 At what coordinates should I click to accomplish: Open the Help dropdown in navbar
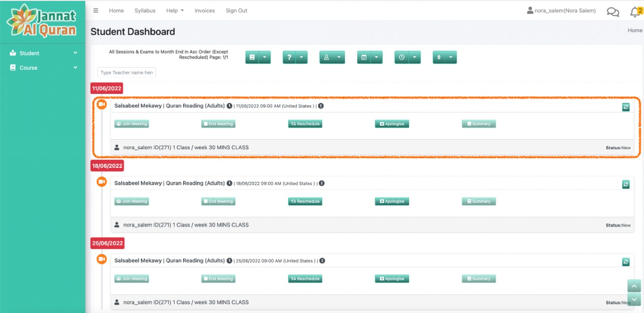[x=175, y=11]
